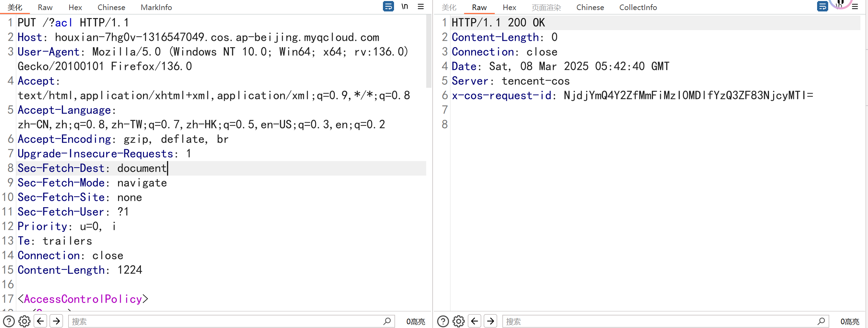Go to next match in request search
The width and height of the screenshot is (868, 328).
[56, 321]
